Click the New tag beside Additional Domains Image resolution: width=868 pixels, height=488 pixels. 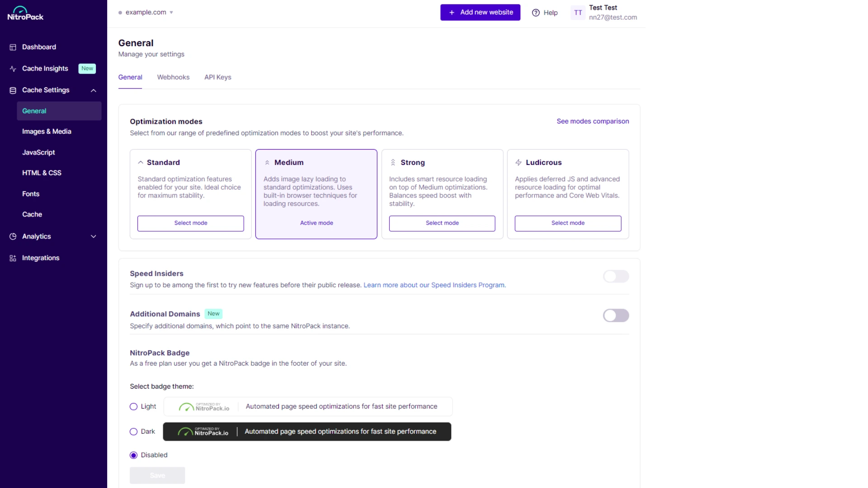[x=213, y=314]
